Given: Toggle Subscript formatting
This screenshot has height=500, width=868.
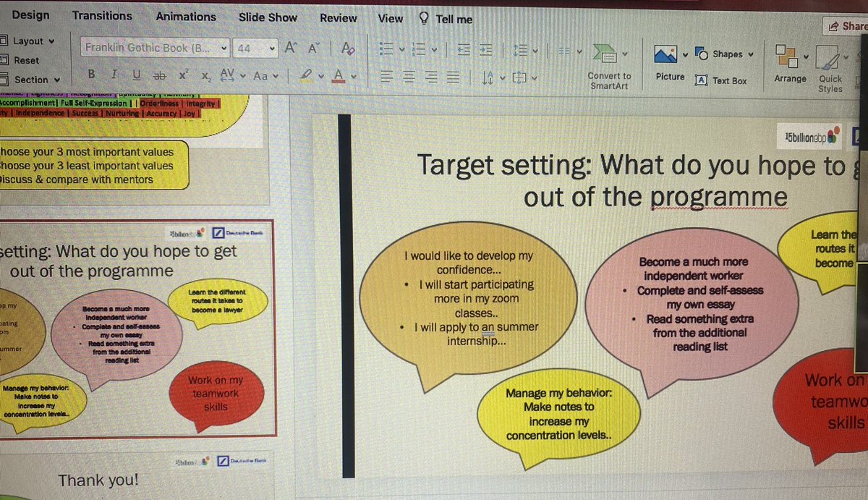Looking at the screenshot, I should pyautogui.click(x=207, y=76).
